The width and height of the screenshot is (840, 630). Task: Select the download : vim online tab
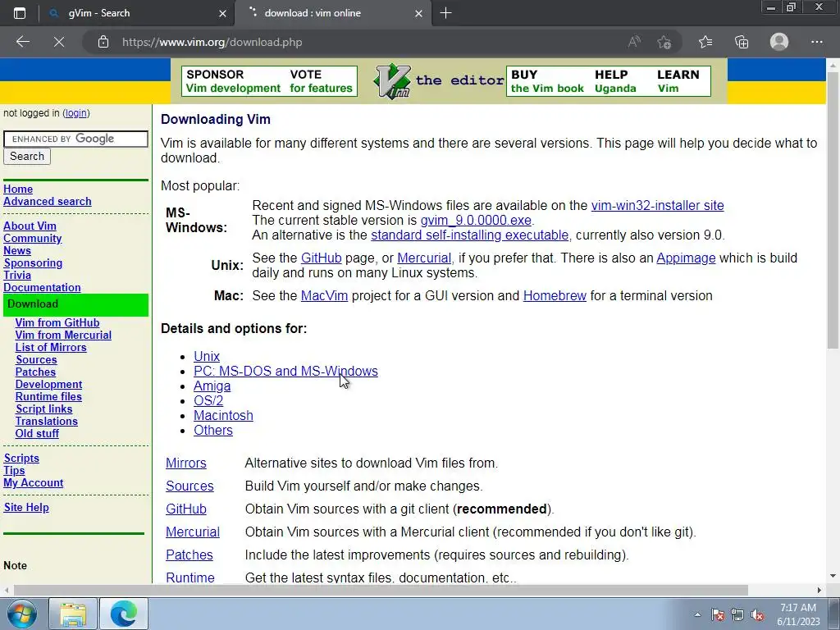(332, 13)
